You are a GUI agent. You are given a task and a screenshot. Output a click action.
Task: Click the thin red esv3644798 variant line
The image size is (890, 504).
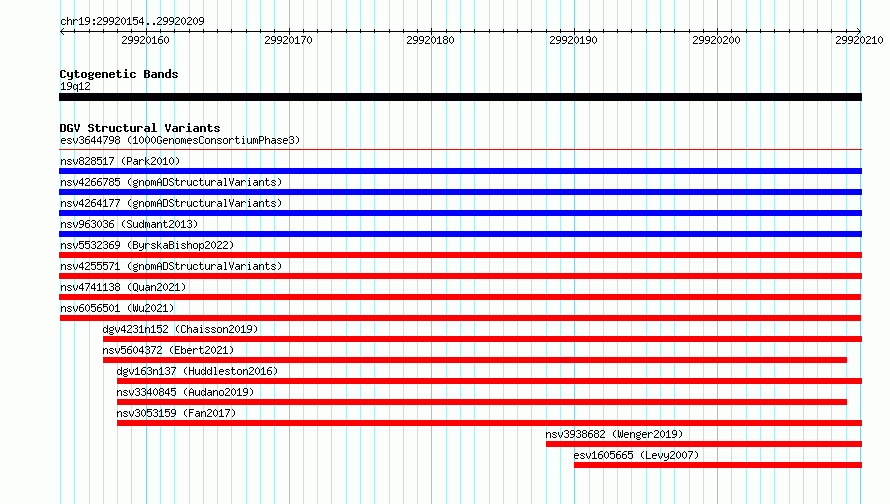(460, 150)
